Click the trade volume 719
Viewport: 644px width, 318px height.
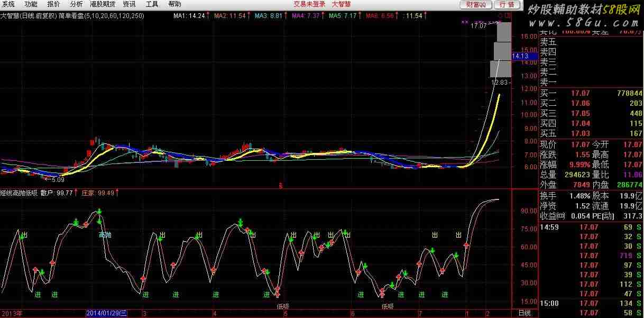(626, 256)
